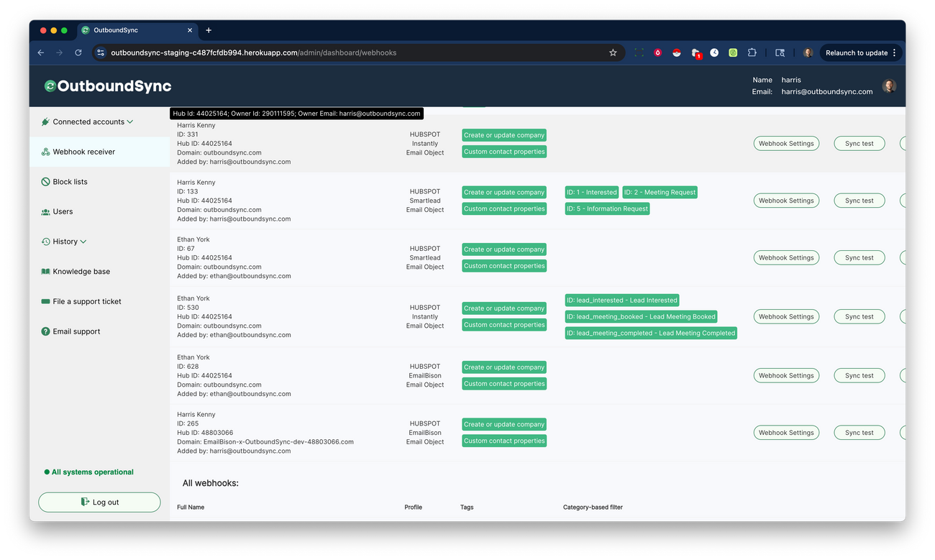This screenshot has height=560, width=935.
Task: Click the OutboundSync logo
Action: (106, 86)
